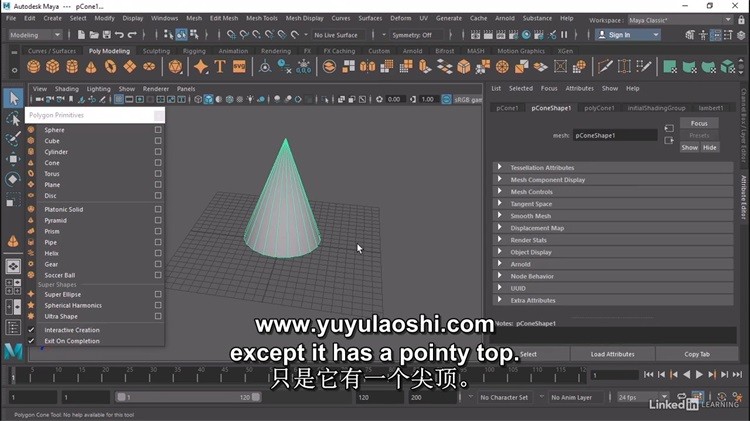The width and height of the screenshot is (750, 421).
Task: Open option box for Sphere
Action: 158,130
